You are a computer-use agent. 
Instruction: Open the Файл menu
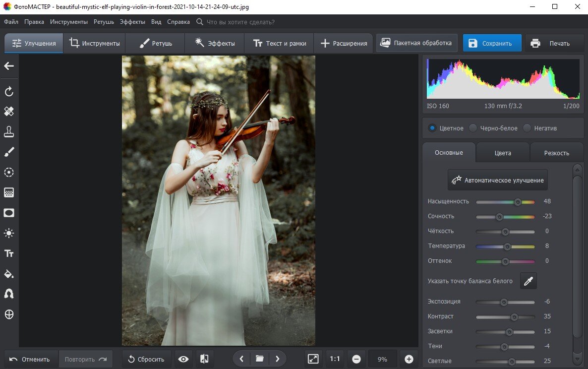point(11,22)
